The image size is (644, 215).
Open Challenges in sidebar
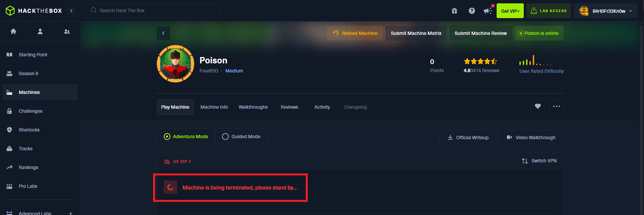(40, 111)
